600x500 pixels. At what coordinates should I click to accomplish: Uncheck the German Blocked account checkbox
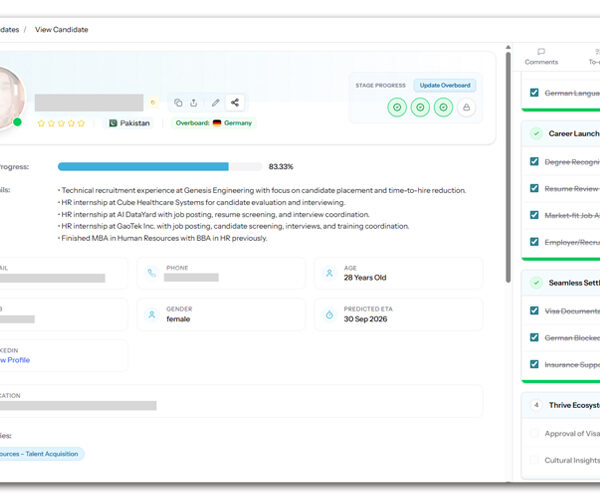tap(534, 337)
